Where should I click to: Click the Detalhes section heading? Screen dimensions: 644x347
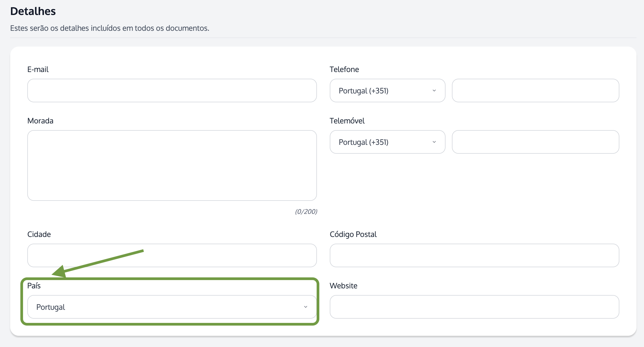33,11
